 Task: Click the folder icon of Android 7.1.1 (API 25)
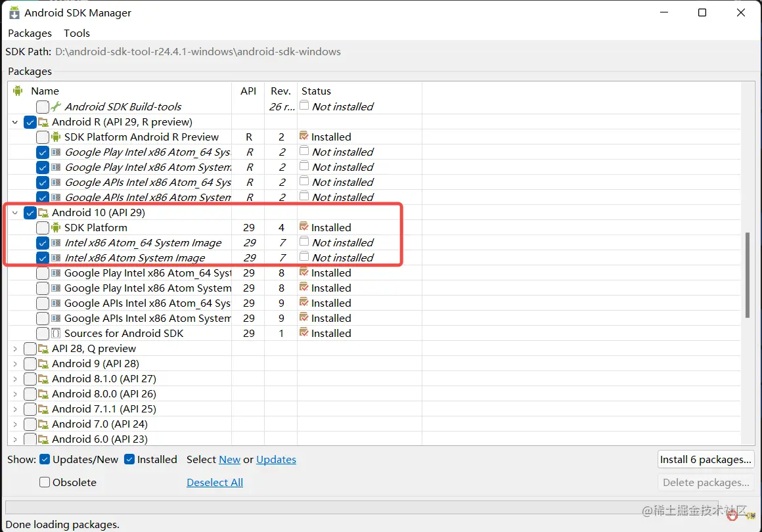pyautogui.click(x=43, y=409)
